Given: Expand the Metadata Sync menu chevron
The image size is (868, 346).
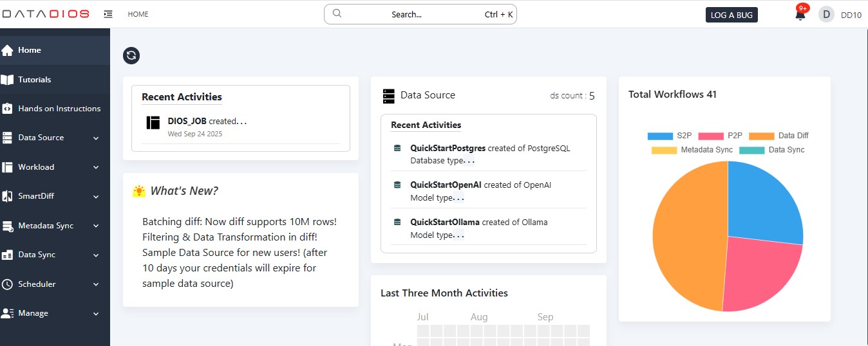Looking at the screenshot, I should tap(96, 226).
